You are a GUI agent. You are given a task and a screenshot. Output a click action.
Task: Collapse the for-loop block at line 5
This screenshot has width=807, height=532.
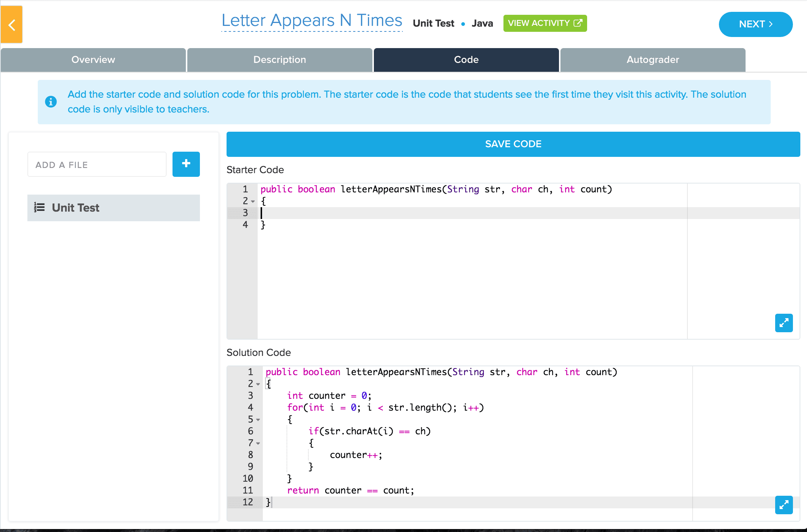point(258,420)
